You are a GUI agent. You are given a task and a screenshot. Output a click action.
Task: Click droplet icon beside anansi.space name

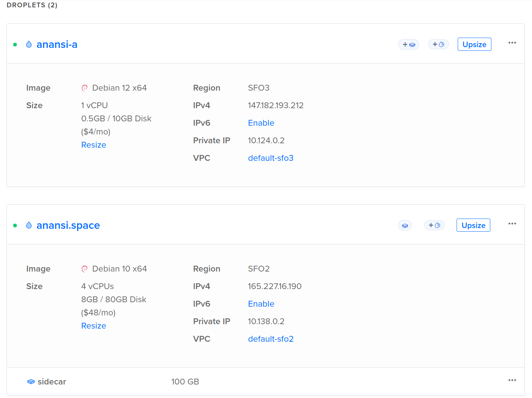29,225
